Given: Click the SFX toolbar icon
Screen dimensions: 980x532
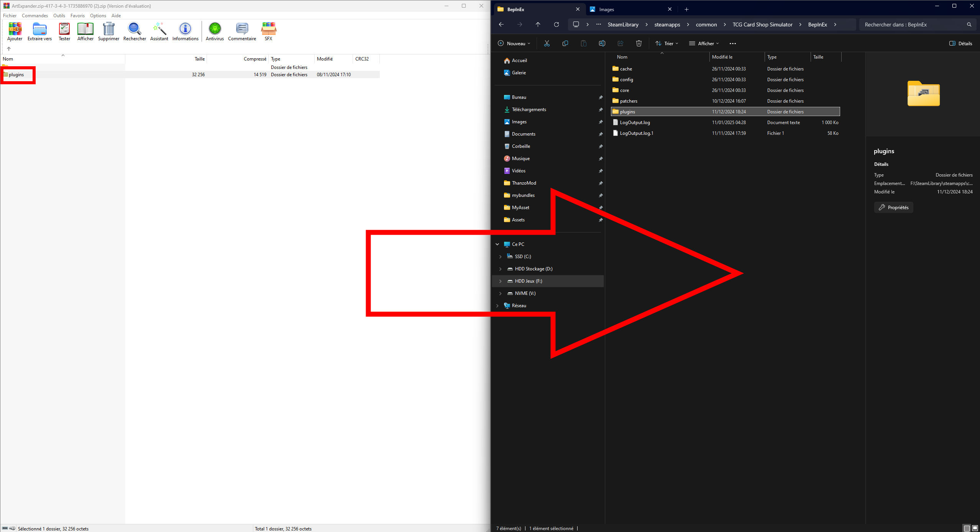Looking at the screenshot, I should click(x=268, y=29).
